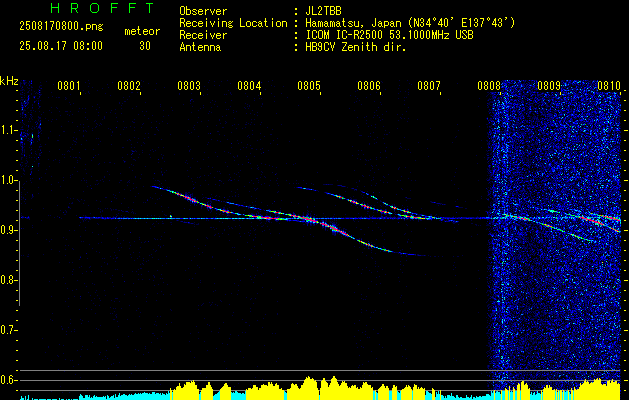This screenshot has height=400, width=629.
Task: Click the kHz axis unit label
Action: point(9,81)
